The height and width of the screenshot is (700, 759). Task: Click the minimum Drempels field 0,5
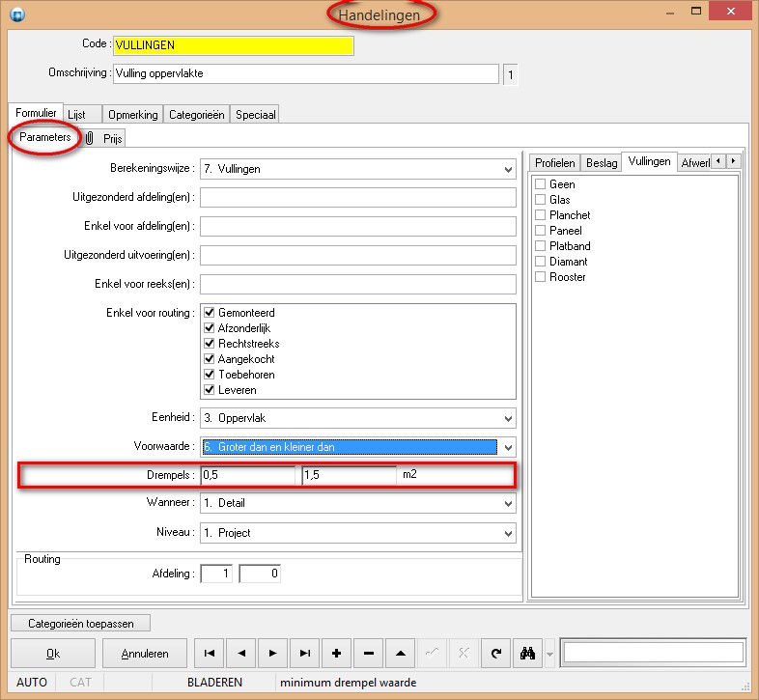pos(248,475)
